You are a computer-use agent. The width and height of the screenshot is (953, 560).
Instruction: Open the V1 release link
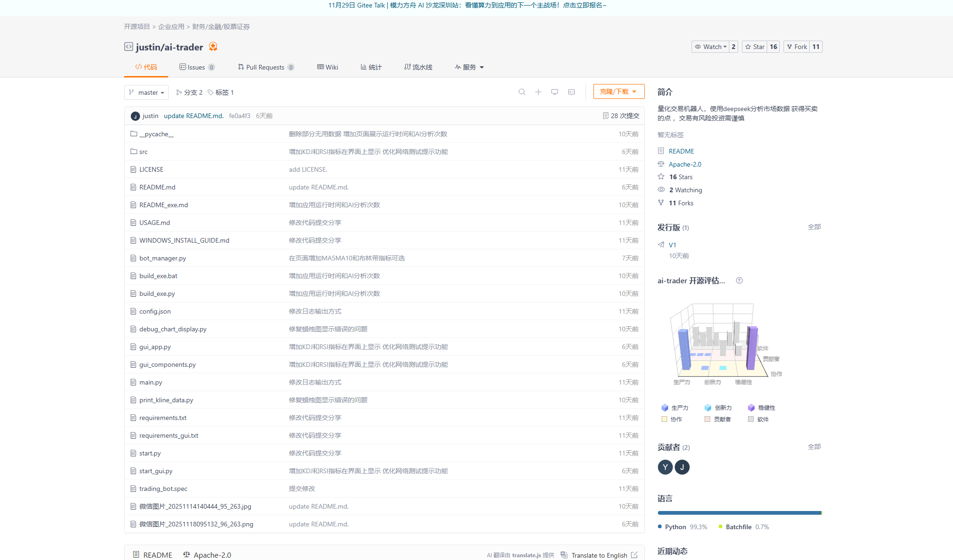pos(672,245)
